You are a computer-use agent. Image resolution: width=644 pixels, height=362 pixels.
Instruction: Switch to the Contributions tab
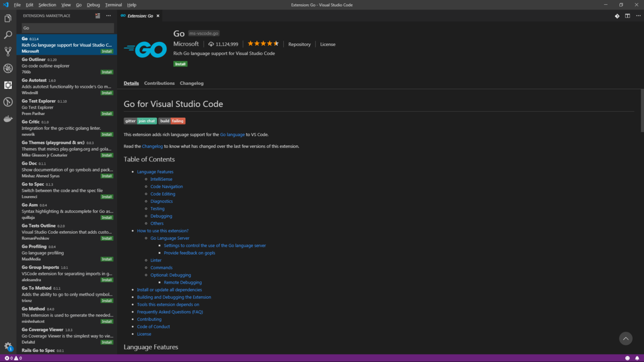coord(159,83)
